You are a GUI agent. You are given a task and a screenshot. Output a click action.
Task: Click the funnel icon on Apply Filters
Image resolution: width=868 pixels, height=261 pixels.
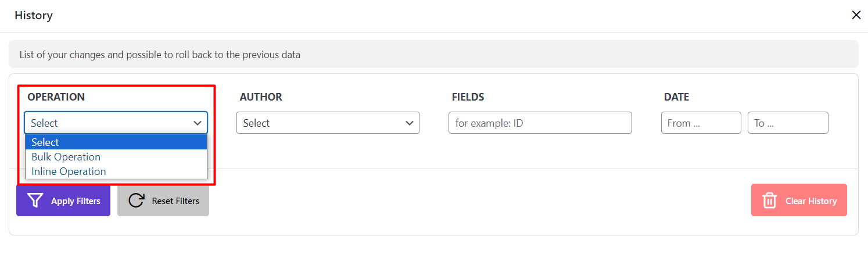pyautogui.click(x=35, y=201)
